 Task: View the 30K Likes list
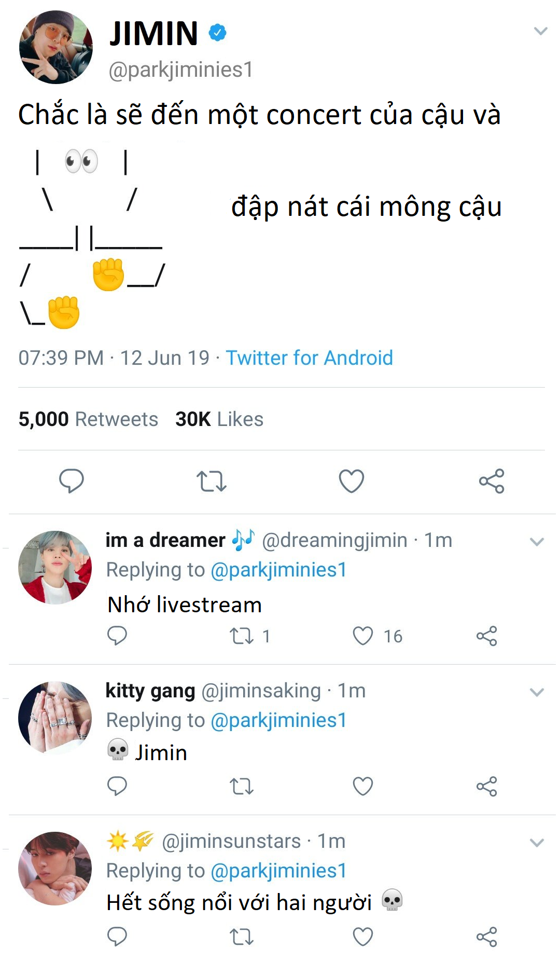coord(219,419)
